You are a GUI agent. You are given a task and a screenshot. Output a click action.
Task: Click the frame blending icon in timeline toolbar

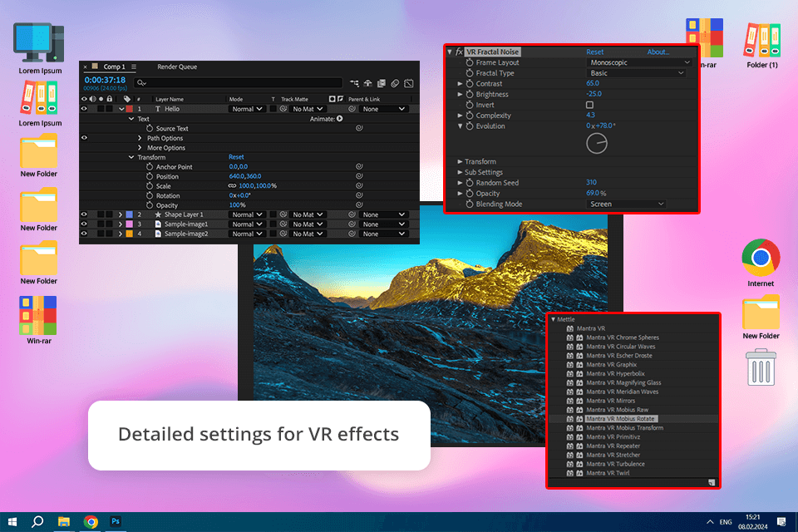coord(382,83)
